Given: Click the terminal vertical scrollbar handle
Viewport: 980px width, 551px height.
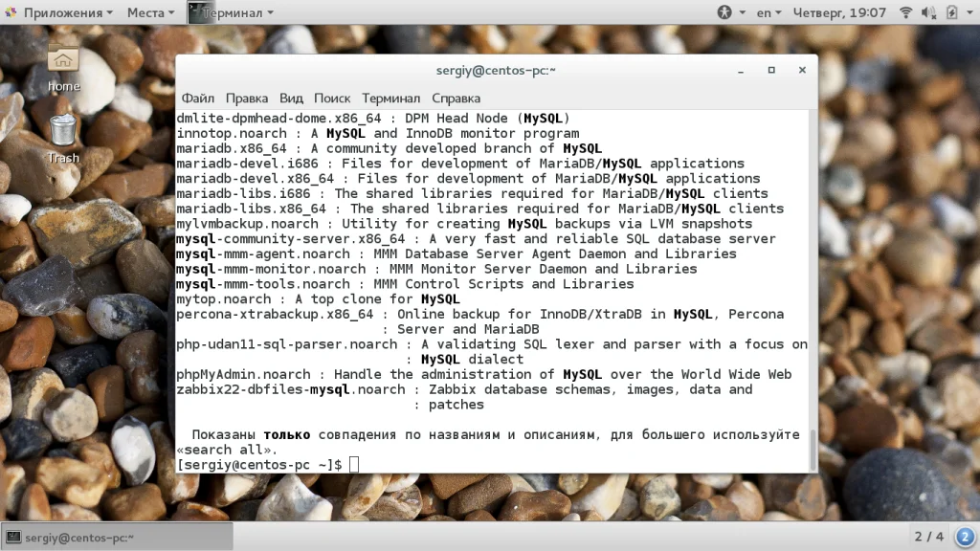Looking at the screenshot, I should [x=813, y=450].
